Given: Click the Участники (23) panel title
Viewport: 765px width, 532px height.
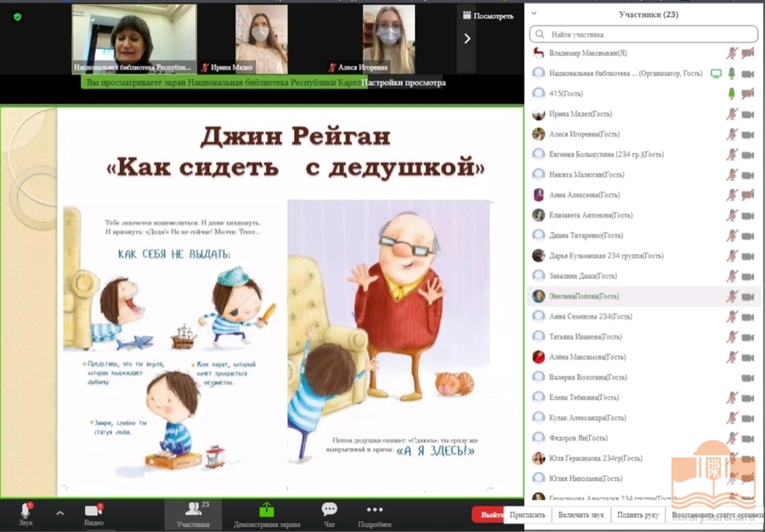Looking at the screenshot, I should click(649, 14).
